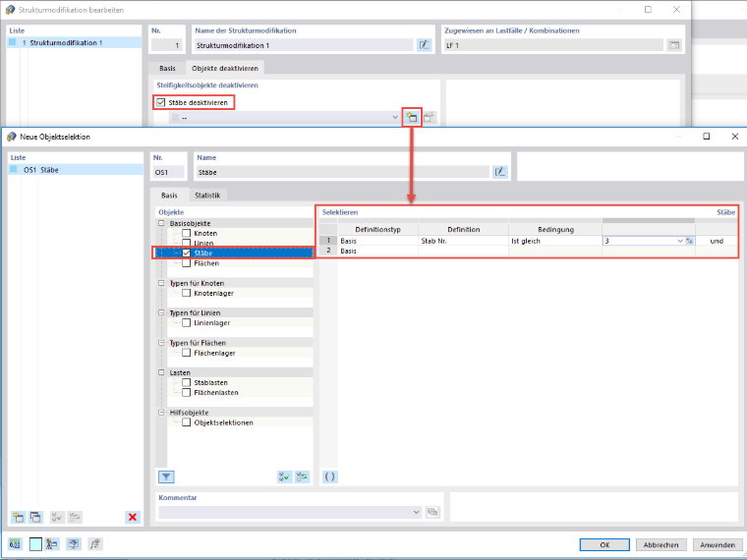Click the deselect all icon under the Liste panel

tap(75, 517)
